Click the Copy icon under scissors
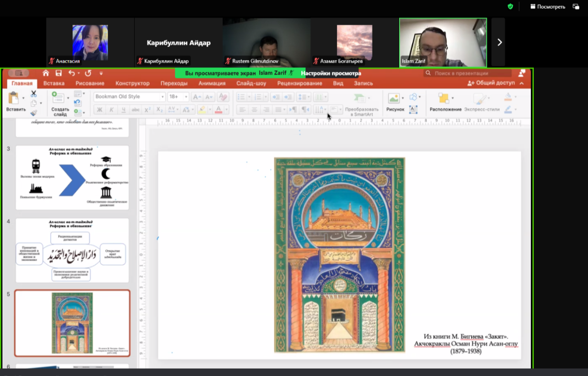Image resolution: width=588 pixels, height=376 pixels. pyautogui.click(x=33, y=103)
